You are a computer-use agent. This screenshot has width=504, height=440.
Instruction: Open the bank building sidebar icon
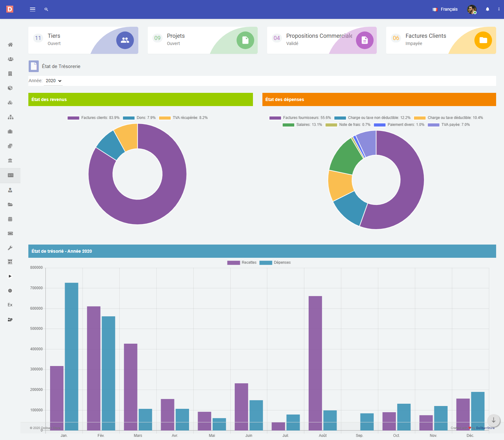point(10,161)
